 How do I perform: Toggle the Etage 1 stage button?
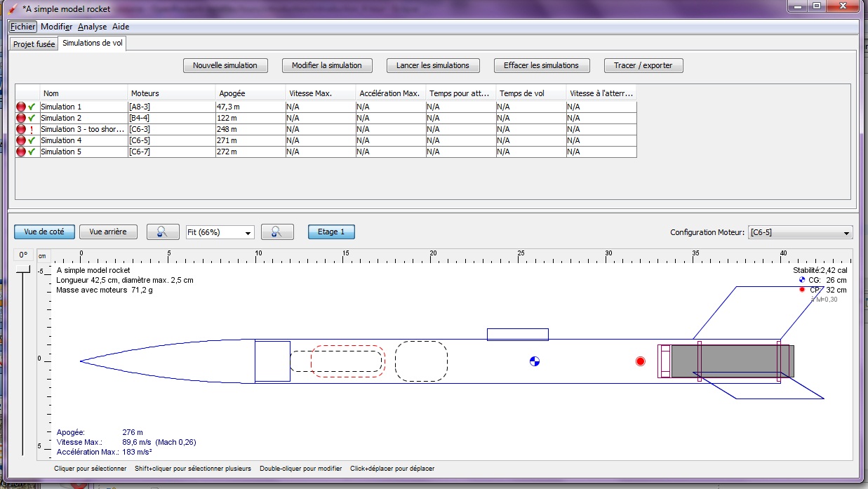[331, 232]
